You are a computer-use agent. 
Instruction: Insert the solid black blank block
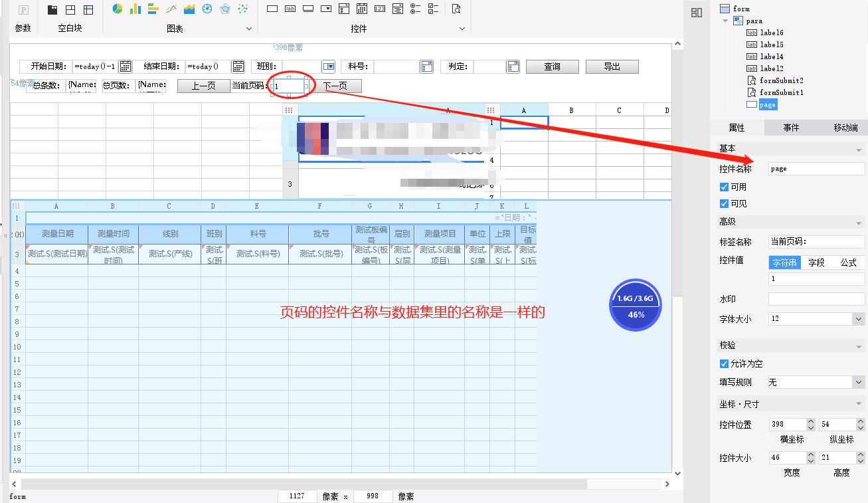click(x=52, y=10)
